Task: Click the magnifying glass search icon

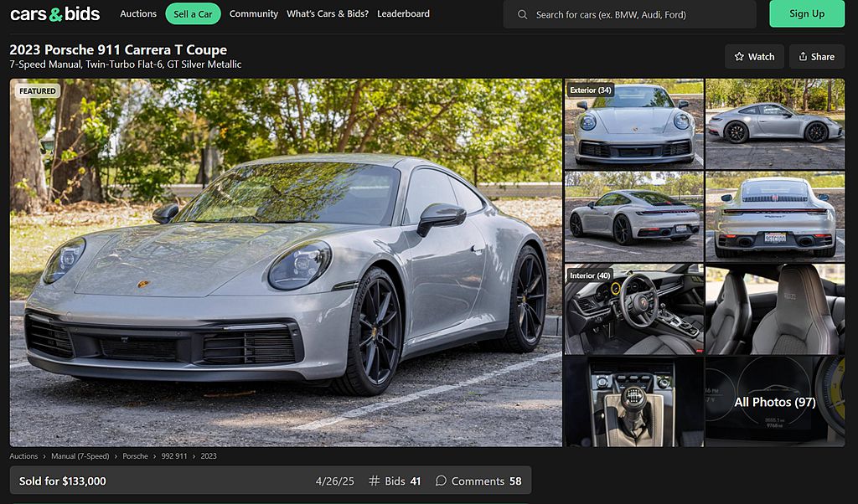Action: point(523,15)
